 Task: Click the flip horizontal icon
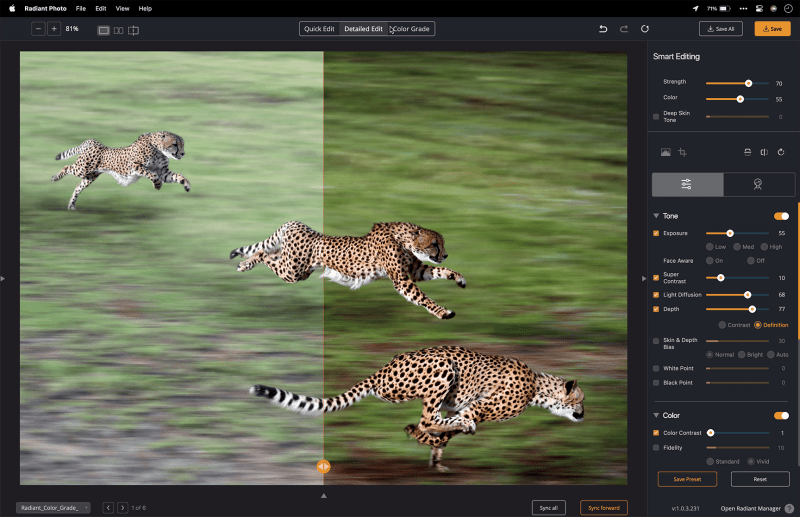tap(763, 152)
